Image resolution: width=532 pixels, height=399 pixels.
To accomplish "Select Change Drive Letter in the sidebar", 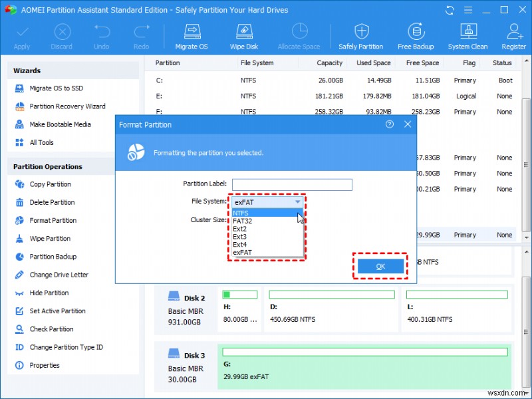I will click(61, 275).
